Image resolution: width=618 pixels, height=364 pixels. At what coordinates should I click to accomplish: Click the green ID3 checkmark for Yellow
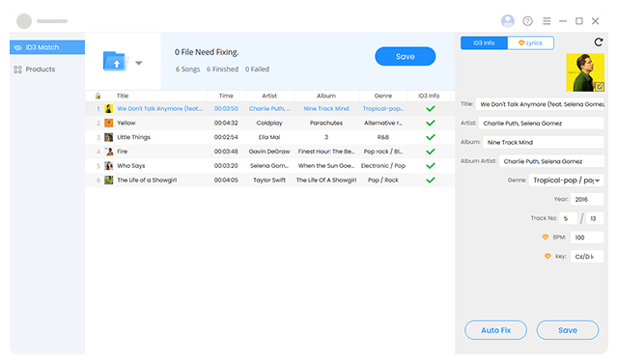click(x=431, y=123)
